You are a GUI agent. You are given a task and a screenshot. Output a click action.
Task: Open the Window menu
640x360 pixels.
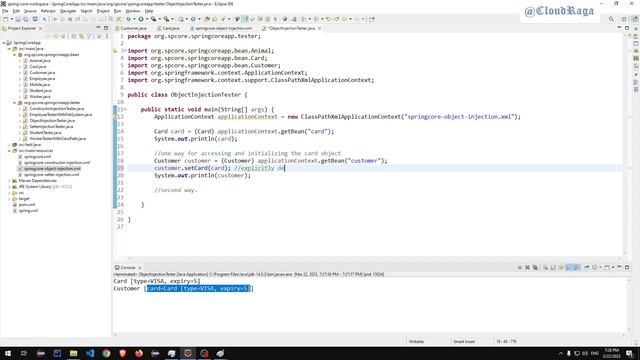tap(133, 11)
